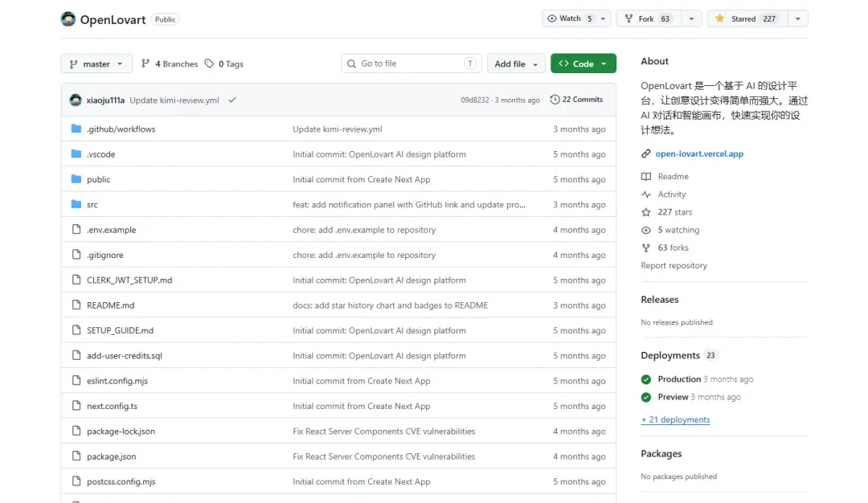The height and width of the screenshot is (503, 868).
Task: Click Production success check icon
Action: pyautogui.click(x=646, y=379)
